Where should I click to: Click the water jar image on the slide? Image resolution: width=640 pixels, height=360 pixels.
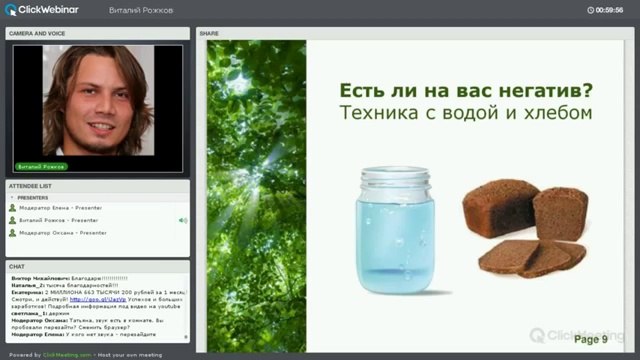(395, 230)
